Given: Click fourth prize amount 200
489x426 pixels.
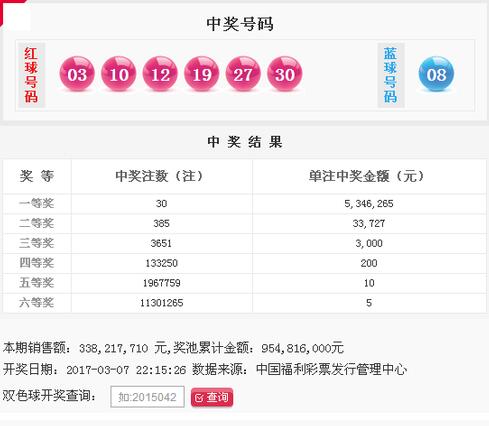Looking at the screenshot, I should click(x=369, y=263).
